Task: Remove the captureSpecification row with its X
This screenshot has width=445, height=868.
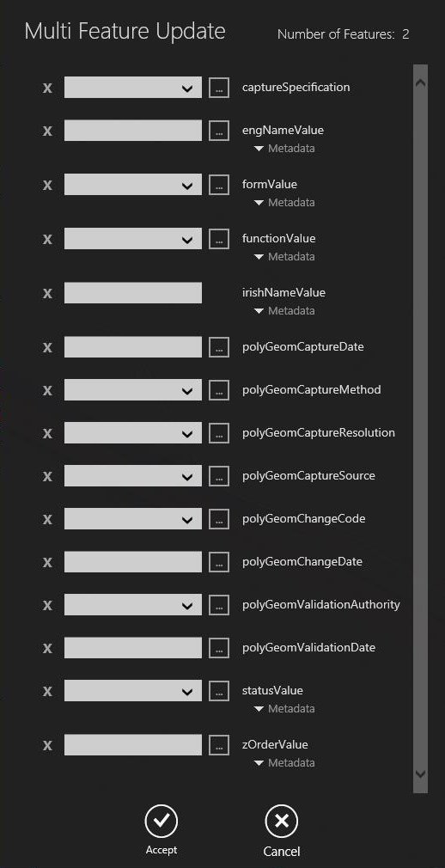Action: tap(47, 88)
